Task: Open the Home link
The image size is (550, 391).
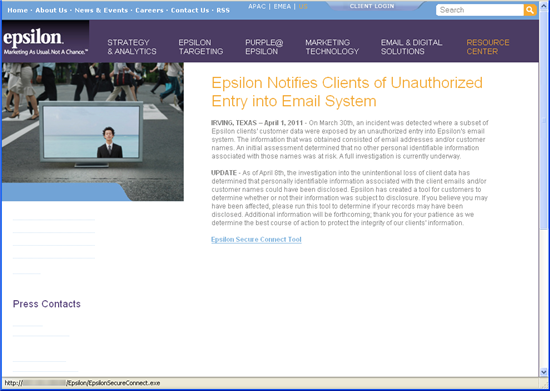Action: point(18,10)
